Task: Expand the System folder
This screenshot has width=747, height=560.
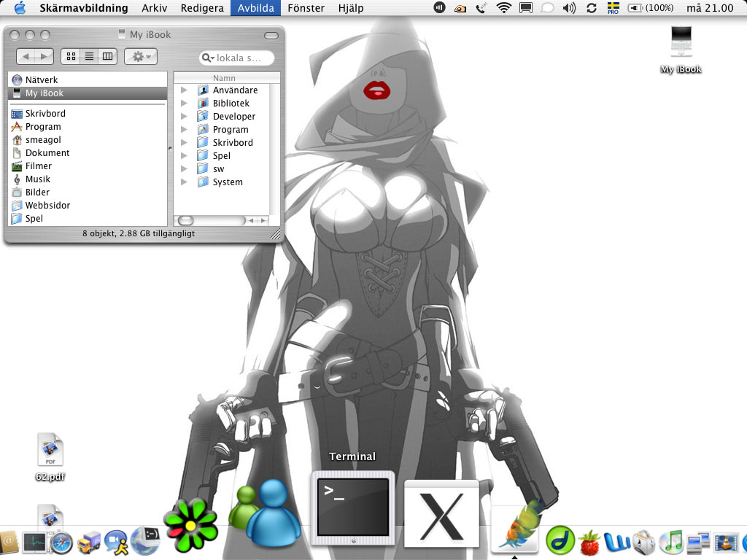Action: pyautogui.click(x=184, y=182)
